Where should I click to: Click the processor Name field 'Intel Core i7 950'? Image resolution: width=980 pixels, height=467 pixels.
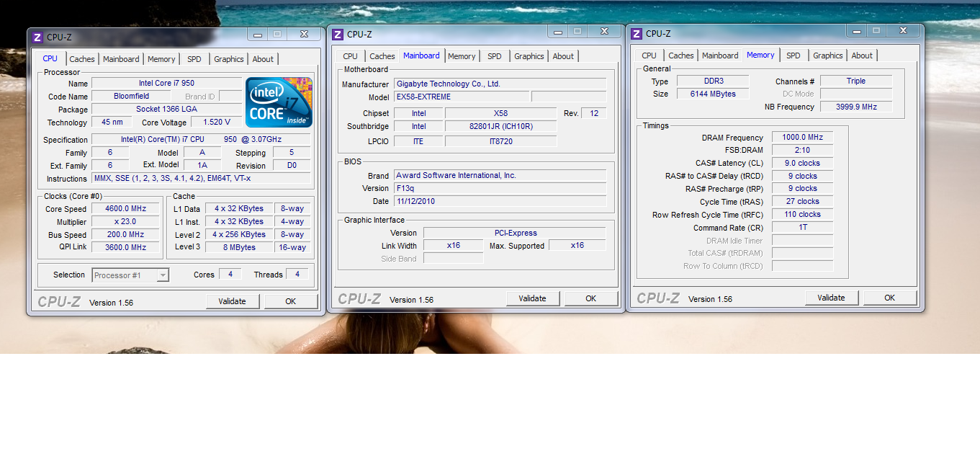coord(166,84)
